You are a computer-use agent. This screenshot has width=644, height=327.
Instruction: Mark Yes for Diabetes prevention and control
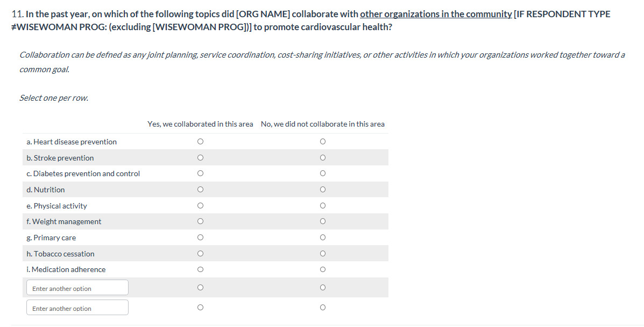[x=200, y=173]
